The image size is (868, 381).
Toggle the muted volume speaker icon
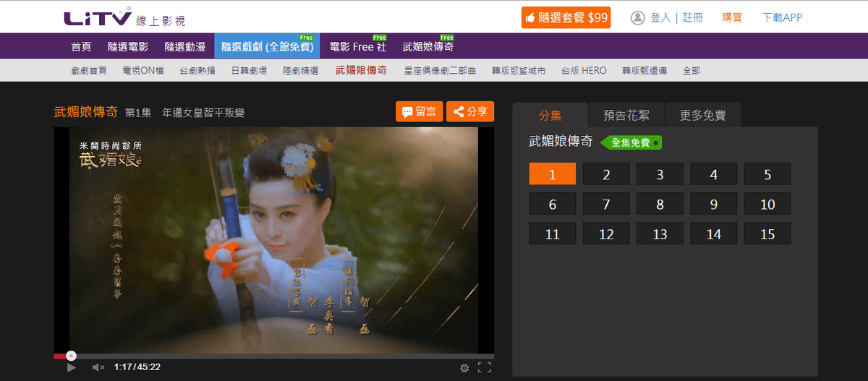[x=98, y=367]
